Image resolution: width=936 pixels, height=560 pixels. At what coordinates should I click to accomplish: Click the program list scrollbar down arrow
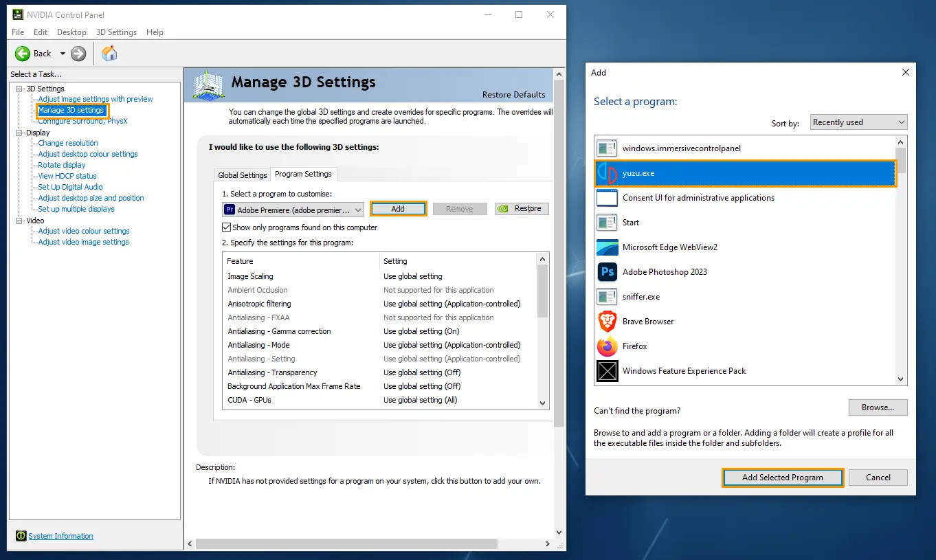[x=901, y=379]
